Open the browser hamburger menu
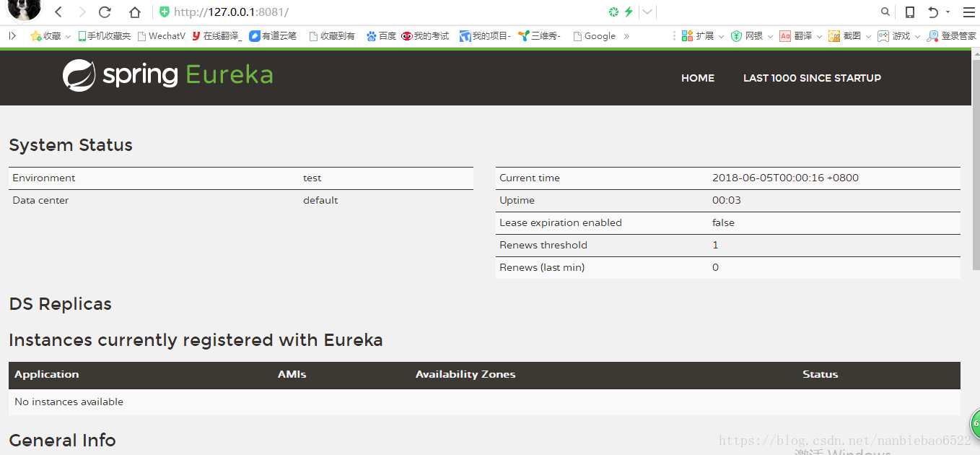This screenshot has width=980, height=455. coord(968,12)
